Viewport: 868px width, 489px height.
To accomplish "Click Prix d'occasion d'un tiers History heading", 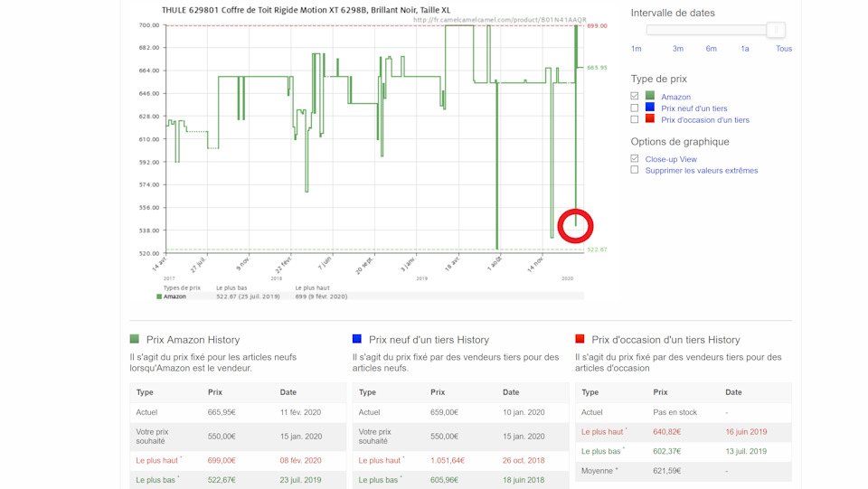I will (x=665, y=340).
